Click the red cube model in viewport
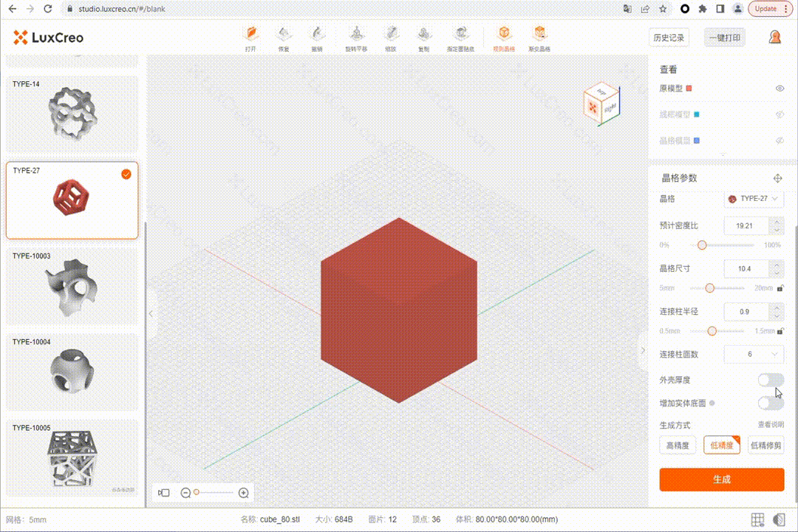Image resolution: width=798 pixels, height=532 pixels. (x=399, y=310)
